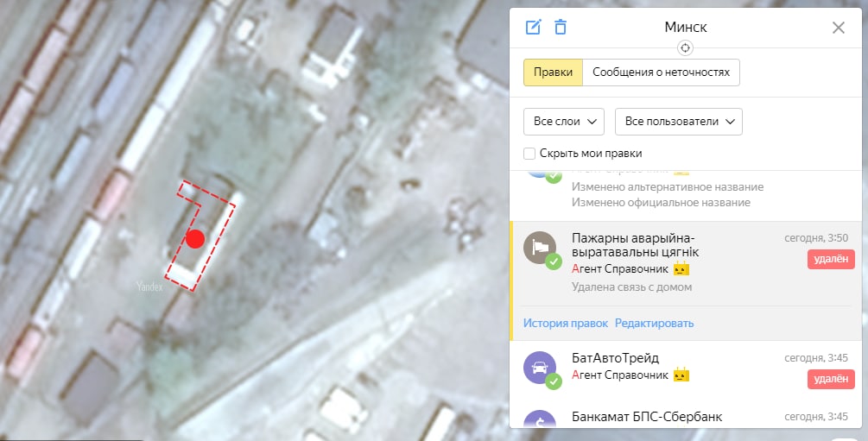Screen dimensions: 868x441
Task: Click the car icon of БатАвтоТрейд entry
Action: (x=540, y=368)
